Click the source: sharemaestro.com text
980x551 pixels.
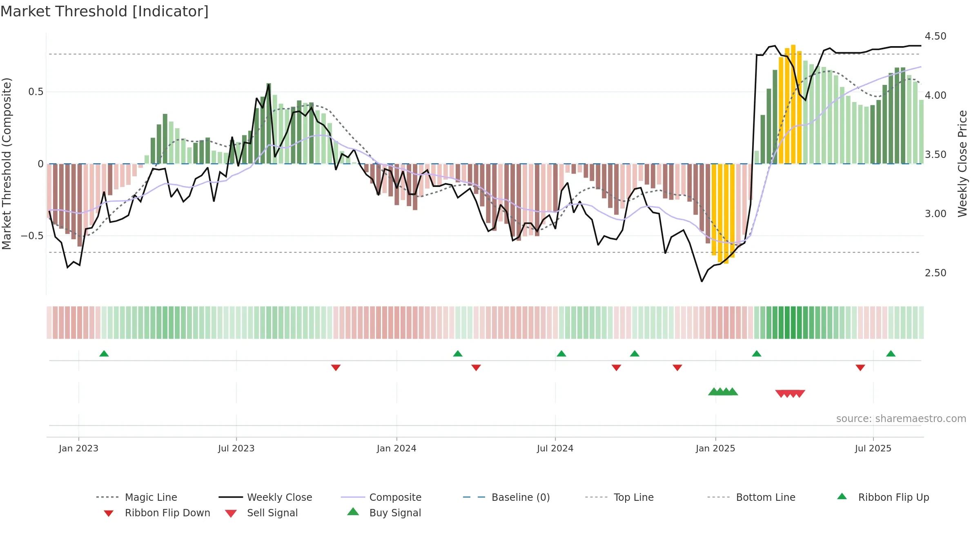click(x=901, y=418)
